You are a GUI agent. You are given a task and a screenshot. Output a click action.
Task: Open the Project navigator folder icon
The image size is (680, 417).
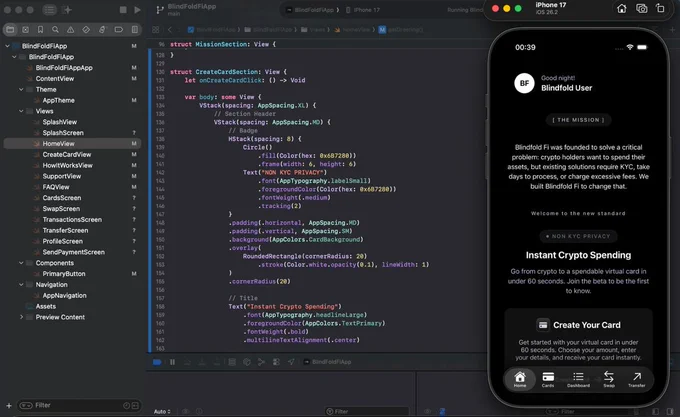coord(10,29)
